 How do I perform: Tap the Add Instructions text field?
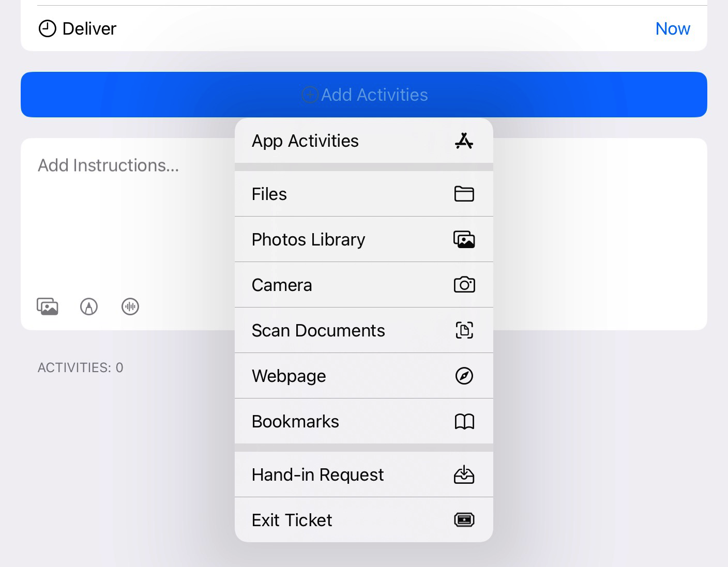tap(109, 165)
